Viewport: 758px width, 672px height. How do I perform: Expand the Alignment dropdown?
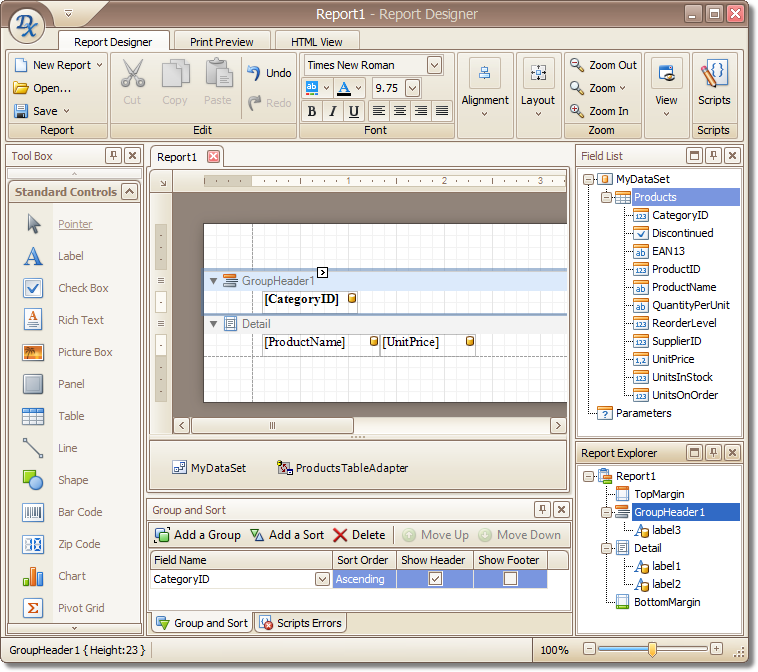tap(485, 114)
